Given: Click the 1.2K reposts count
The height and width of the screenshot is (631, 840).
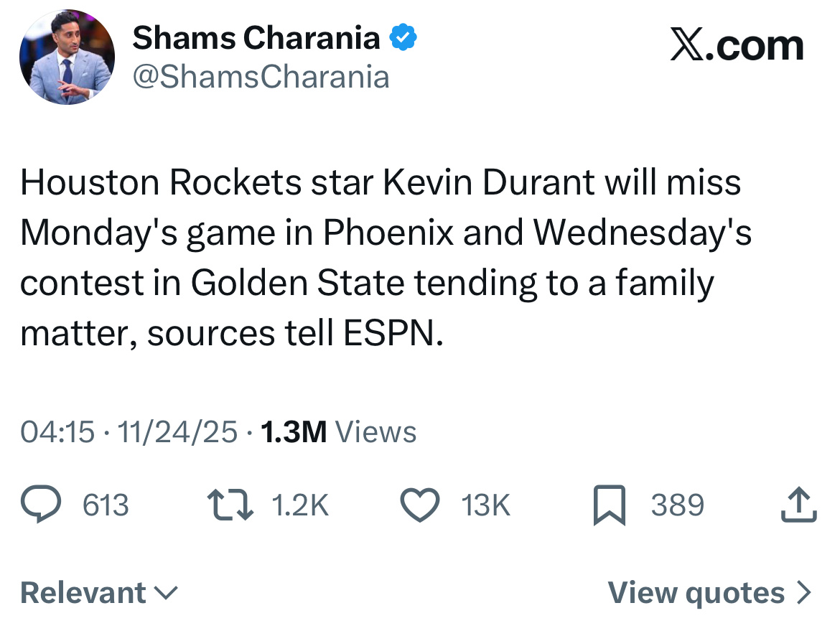Looking at the screenshot, I should tap(300, 505).
